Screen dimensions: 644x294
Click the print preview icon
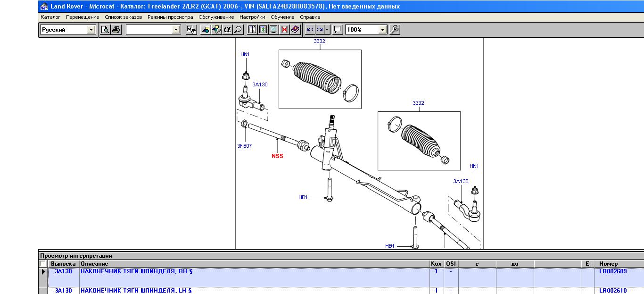point(105,30)
